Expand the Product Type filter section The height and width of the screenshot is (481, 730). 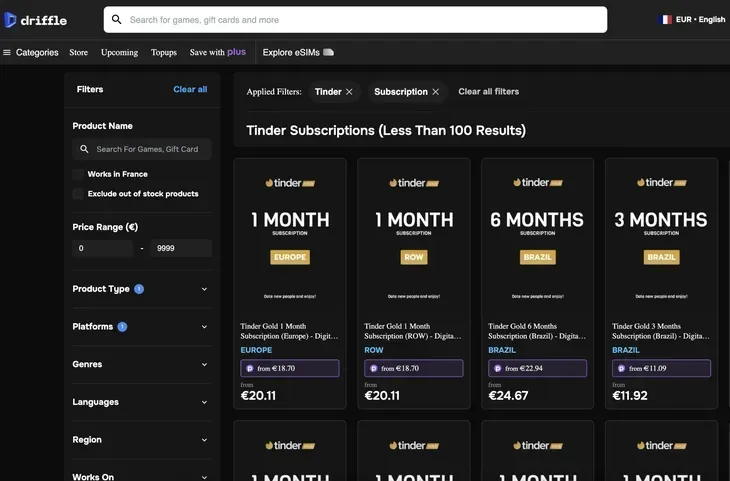pos(142,289)
